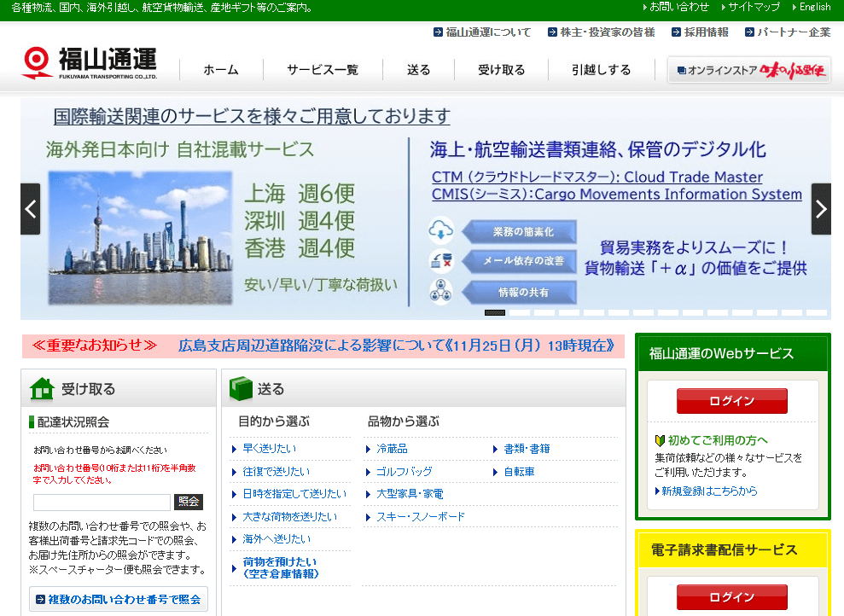Viewport: 844px width, 616px height.
Task: Open 海外へ送りたい link
Action: pyautogui.click(x=276, y=539)
